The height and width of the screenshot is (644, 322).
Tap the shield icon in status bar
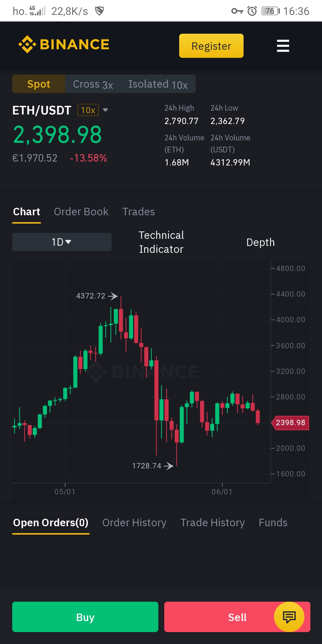(99, 11)
